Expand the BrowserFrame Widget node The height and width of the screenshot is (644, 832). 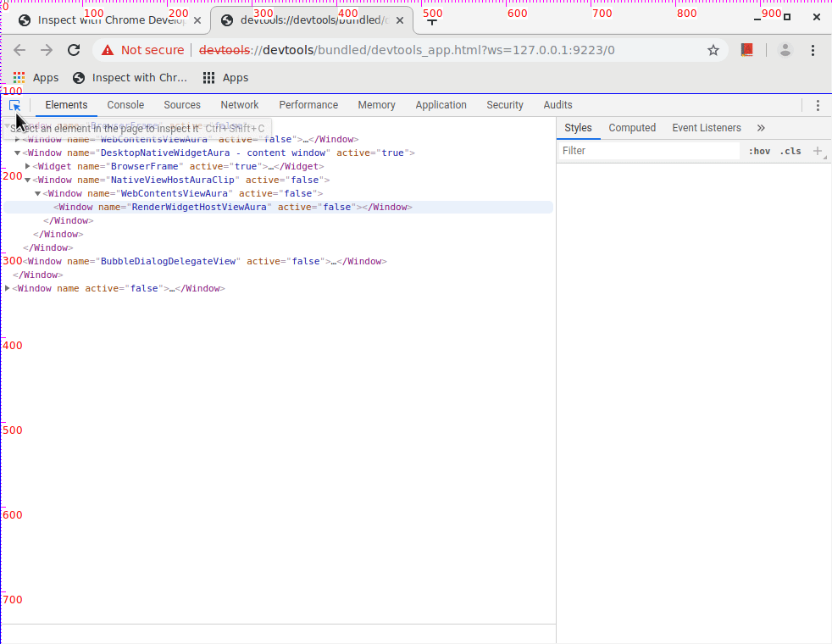(x=27, y=167)
